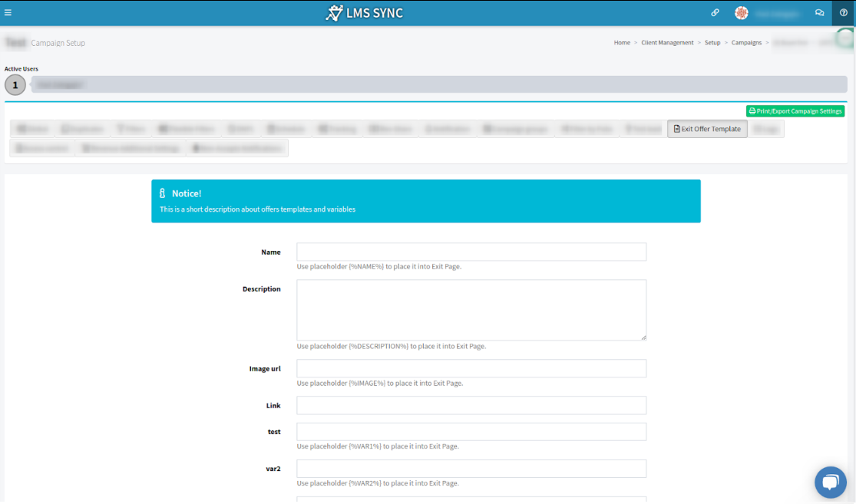
Task: Open Campaigns breadcrumb link
Action: click(746, 43)
